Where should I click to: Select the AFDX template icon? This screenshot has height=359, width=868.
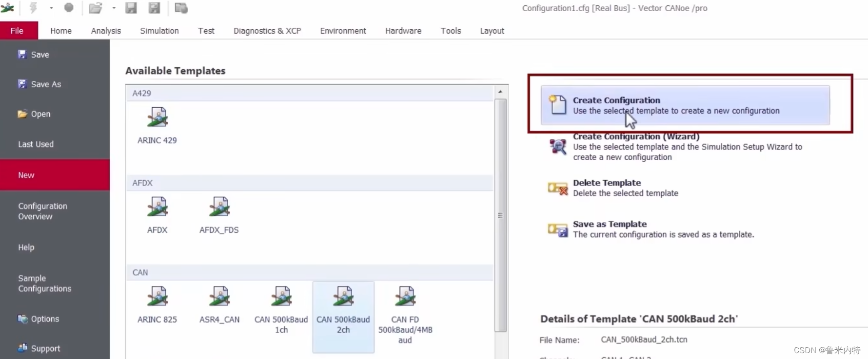click(x=158, y=207)
